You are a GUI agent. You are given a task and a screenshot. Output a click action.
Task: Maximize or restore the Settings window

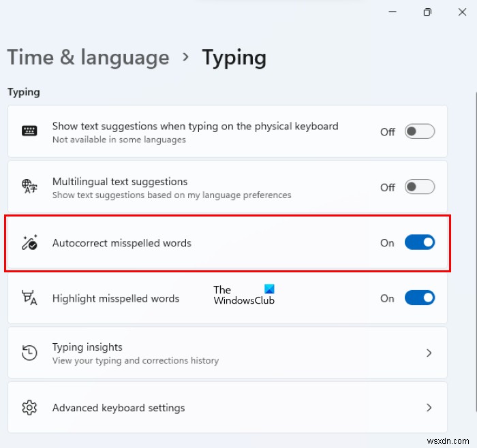[x=427, y=12]
